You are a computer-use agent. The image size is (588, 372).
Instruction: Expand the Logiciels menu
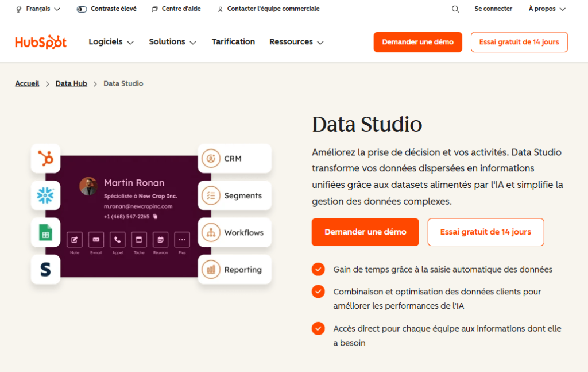tap(111, 41)
